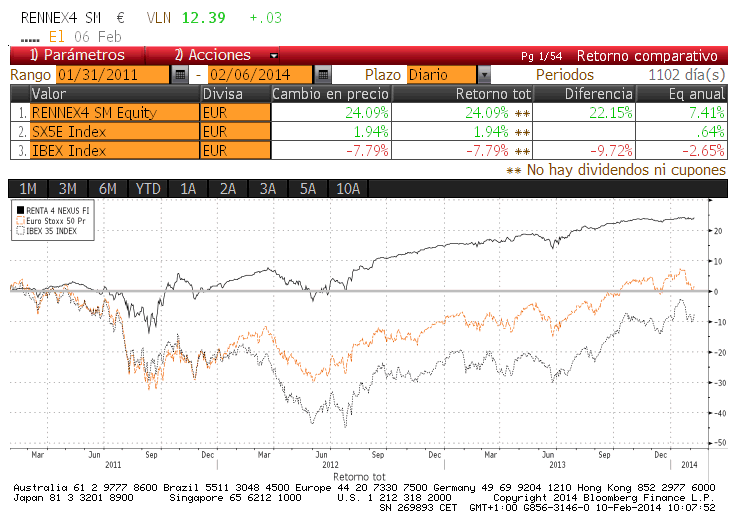Select the 3M time range
Screen dimensions: 736x527
(68, 189)
